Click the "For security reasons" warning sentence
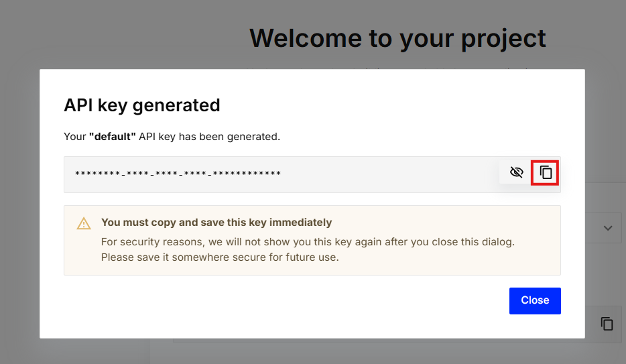The width and height of the screenshot is (626, 364). [307, 241]
